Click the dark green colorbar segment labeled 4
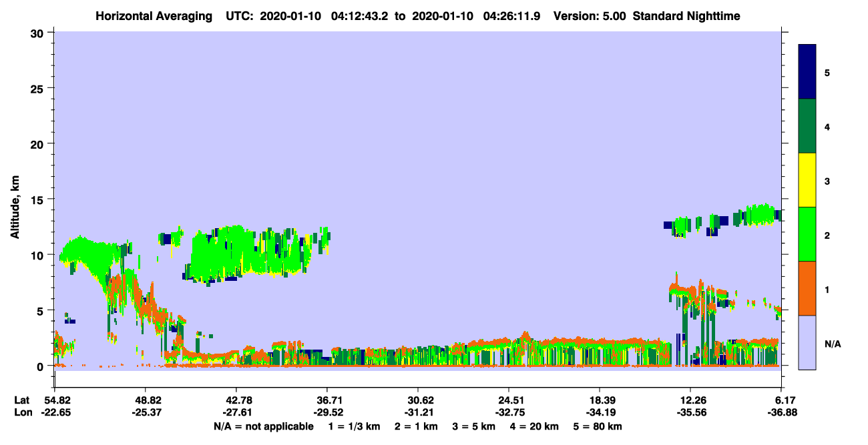Image resolution: width=868 pixels, height=445 pixels. (x=807, y=126)
